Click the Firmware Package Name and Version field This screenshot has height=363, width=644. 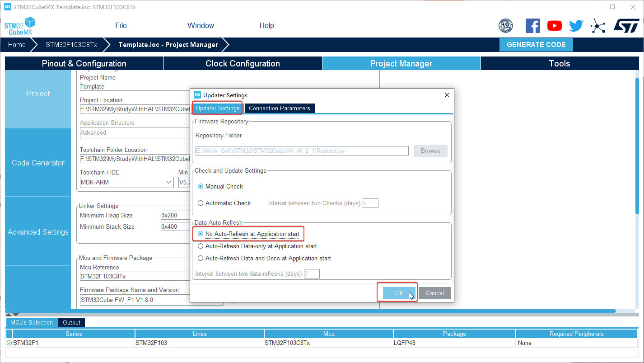152,300
